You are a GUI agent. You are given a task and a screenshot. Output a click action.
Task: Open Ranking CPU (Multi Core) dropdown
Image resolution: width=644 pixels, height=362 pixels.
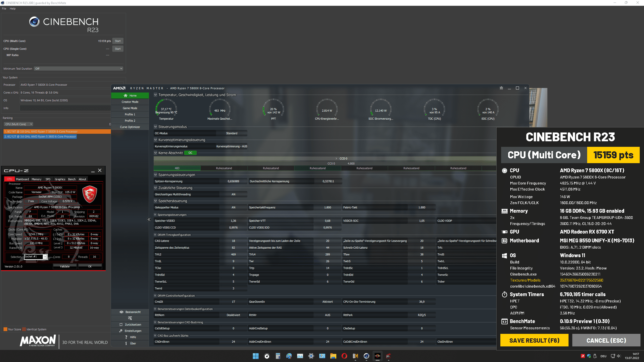pos(18,124)
